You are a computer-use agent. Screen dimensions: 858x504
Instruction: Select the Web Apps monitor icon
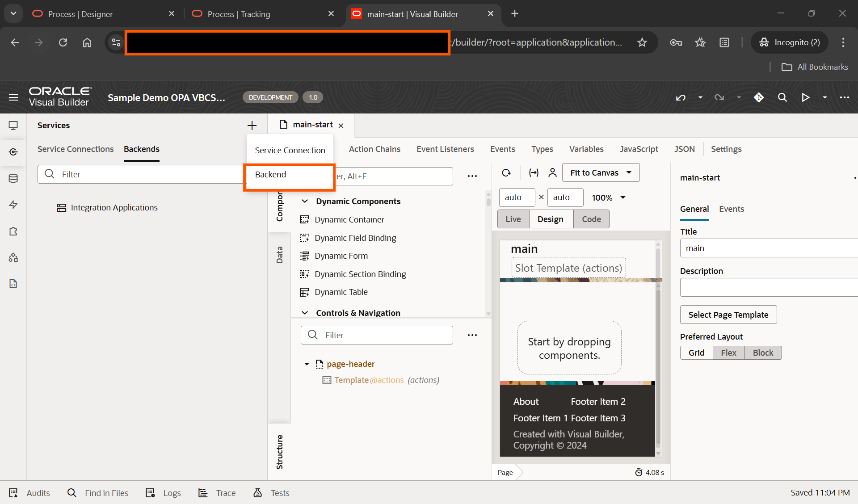pos(14,126)
